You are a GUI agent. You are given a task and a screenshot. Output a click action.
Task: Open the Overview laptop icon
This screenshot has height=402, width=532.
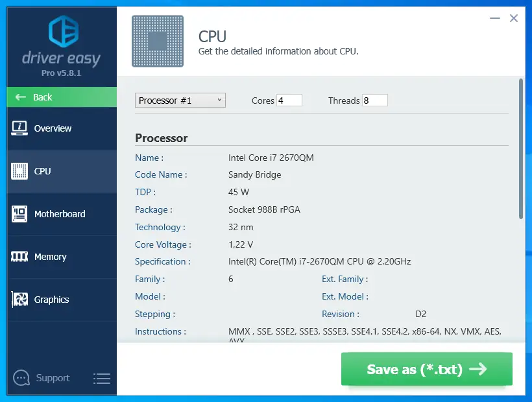19,128
